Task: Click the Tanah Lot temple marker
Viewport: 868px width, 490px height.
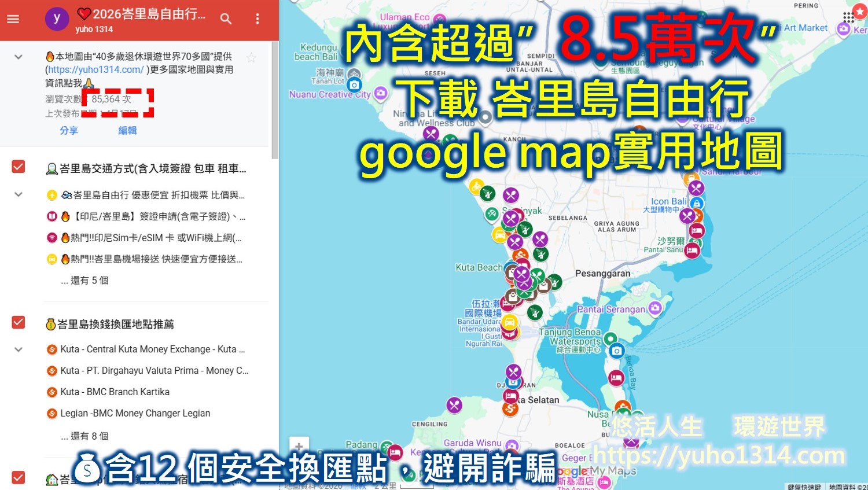Action: (354, 75)
